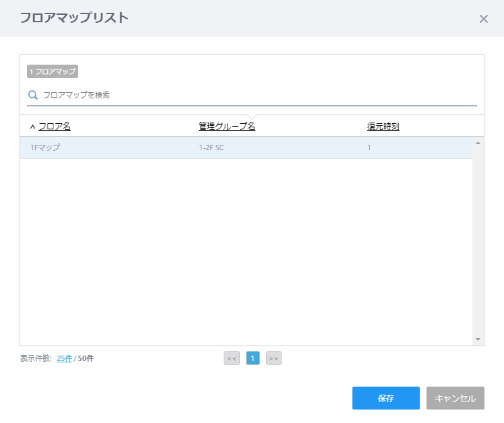Click the scrollbar down arrow

coord(478,339)
